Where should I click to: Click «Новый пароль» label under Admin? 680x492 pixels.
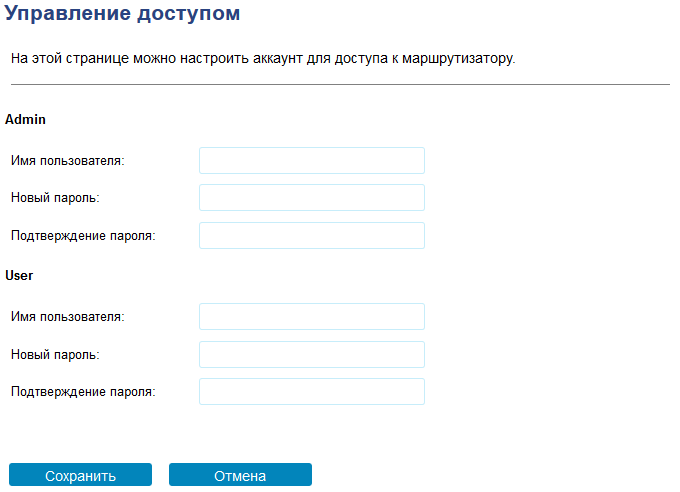tap(55, 198)
